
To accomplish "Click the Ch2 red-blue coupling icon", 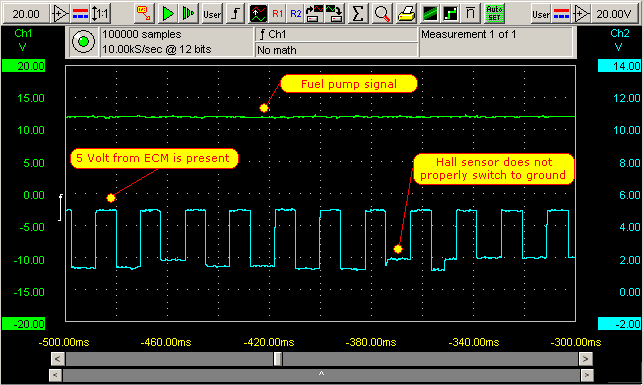I will pos(561,14).
